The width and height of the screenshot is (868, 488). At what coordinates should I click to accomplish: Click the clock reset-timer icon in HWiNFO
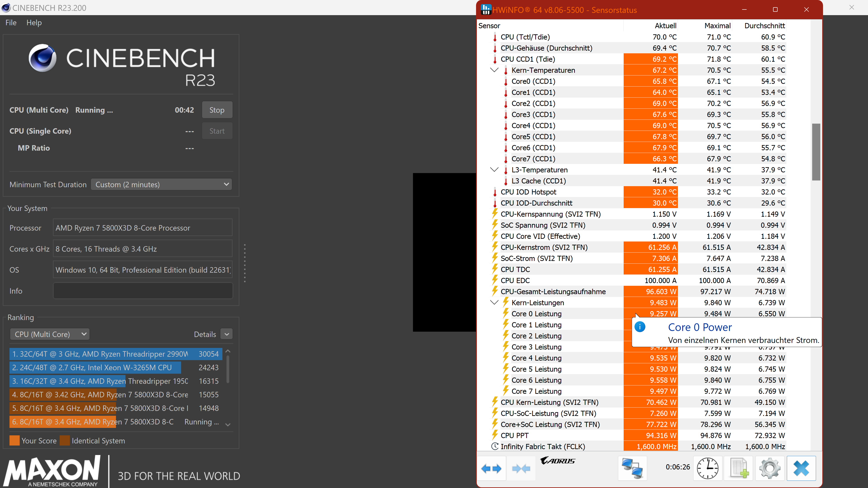(707, 468)
